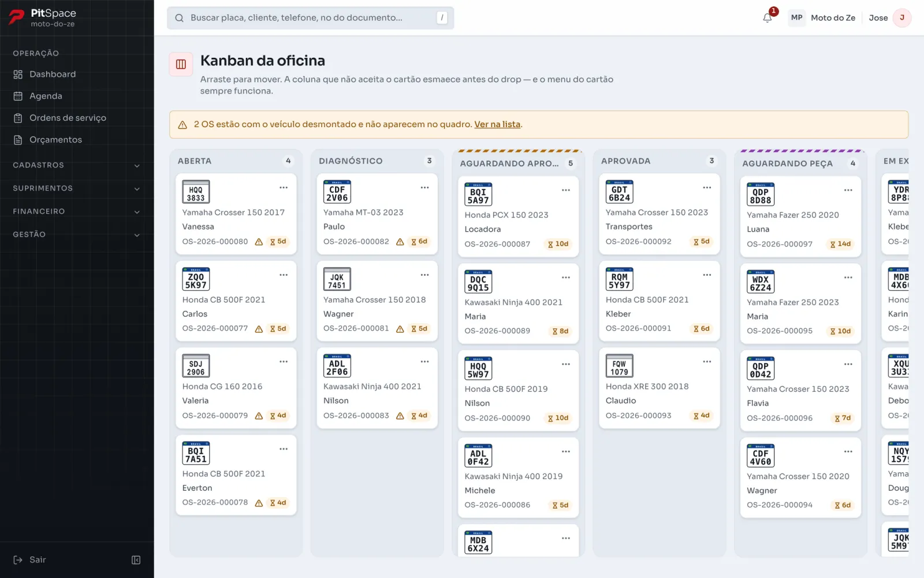Open the Jose user menu

[x=890, y=18]
